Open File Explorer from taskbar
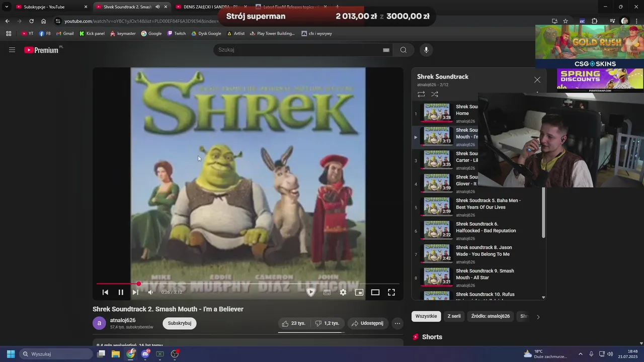This screenshot has height=362, width=644. [x=116, y=354]
